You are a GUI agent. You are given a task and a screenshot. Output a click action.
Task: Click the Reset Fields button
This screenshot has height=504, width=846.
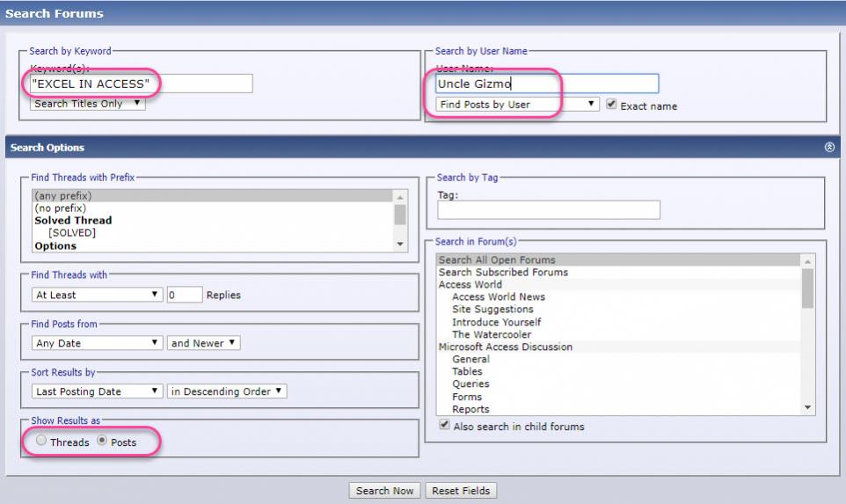[x=461, y=491]
